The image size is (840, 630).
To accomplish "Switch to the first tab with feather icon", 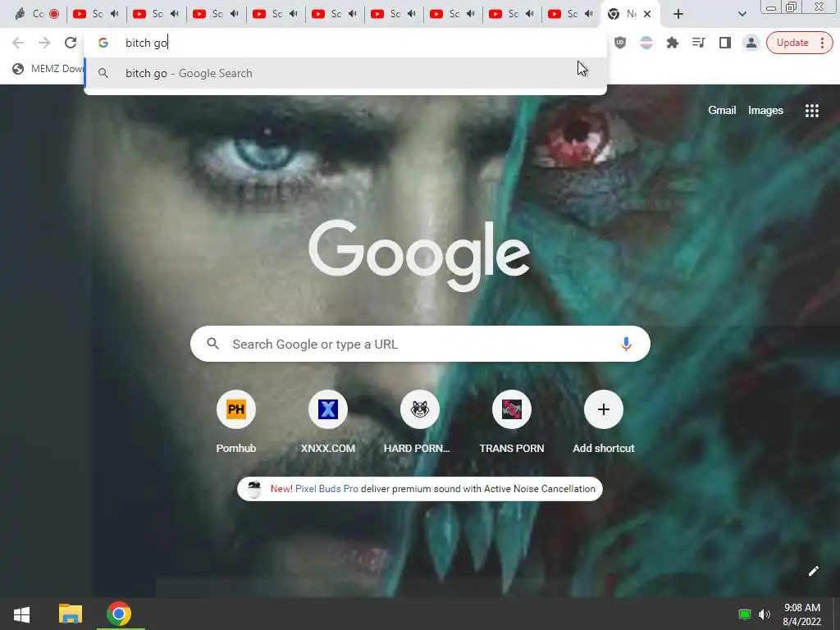I will click(x=36, y=14).
